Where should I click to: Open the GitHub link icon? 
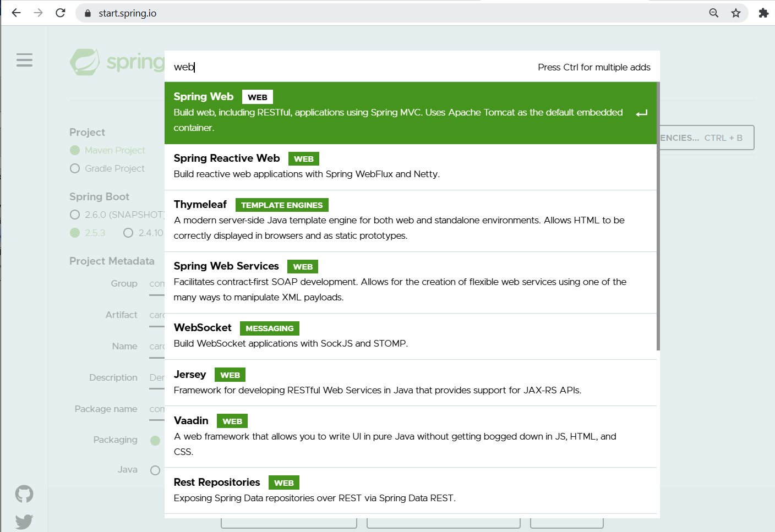tap(24, 494)
